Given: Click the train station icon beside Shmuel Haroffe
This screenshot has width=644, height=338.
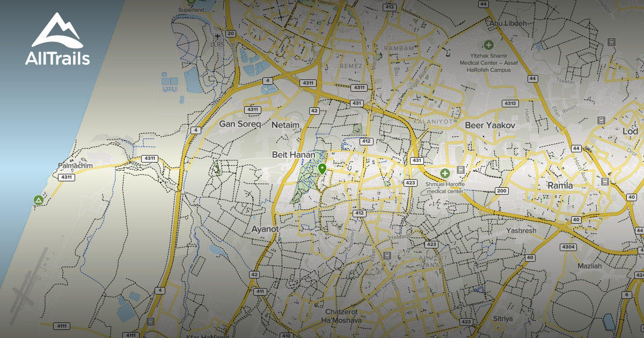Looking at the screenshot, I should pyautogui.click(x=460, y=170).
